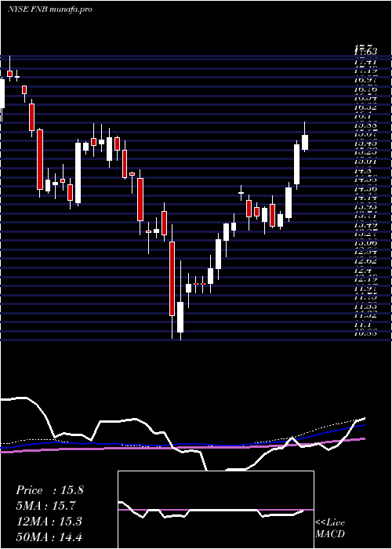Click the 12.4 price axis label

(x=364, y=270)
